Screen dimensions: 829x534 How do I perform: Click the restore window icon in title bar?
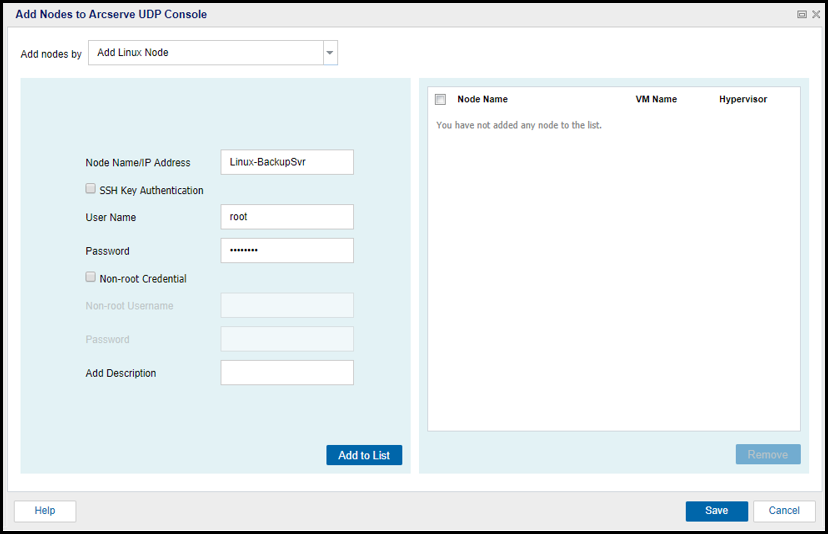(802, 14)
